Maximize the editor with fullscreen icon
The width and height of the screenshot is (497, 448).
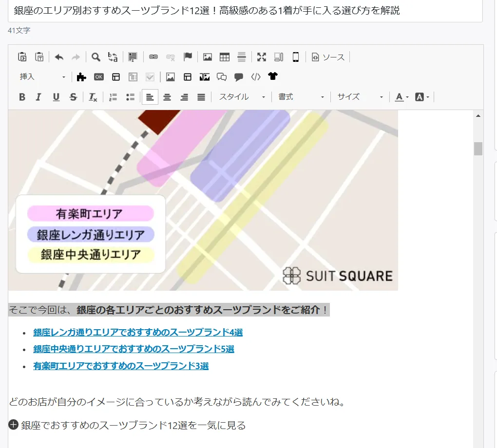click(x=262, y=57)
